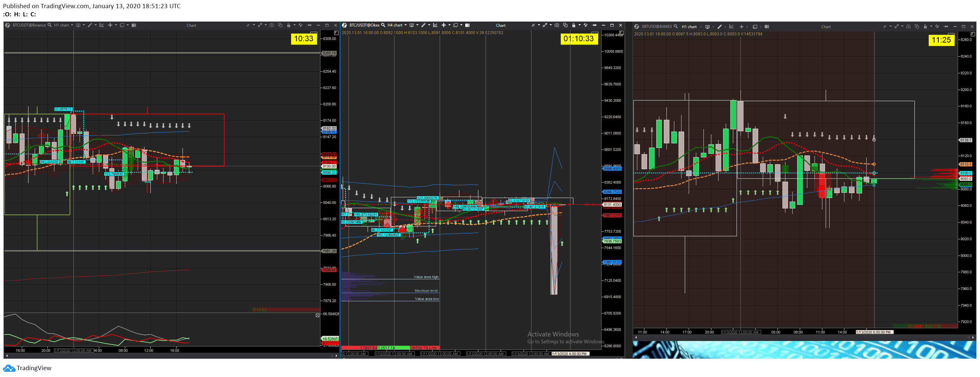Image resolution: width=980 pixels, height=377 pixels.
Task: Duplicate the Okex chart window
Action: (565, 25)
